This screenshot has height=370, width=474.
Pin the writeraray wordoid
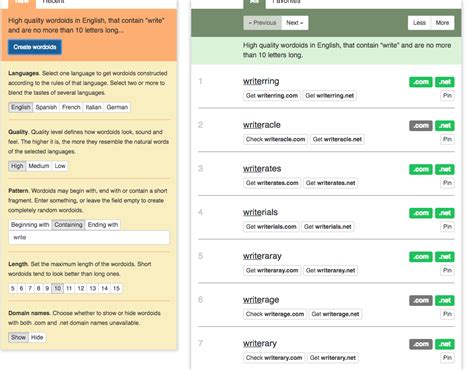(x=447, y=270)
